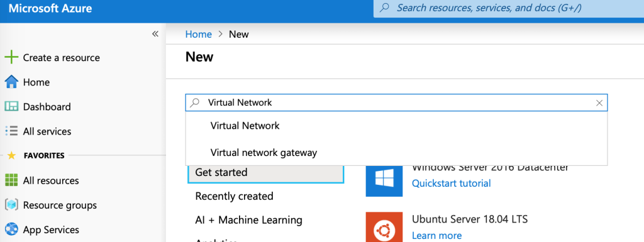644x242 pixels.
Task: Focus the Search resources, services, and docs bar
Action: (508, 8)
